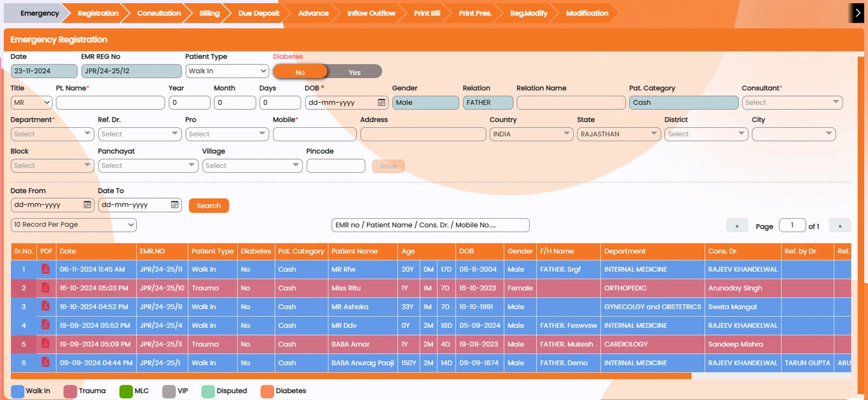The width and height of the screenshot is (868, 400).
Task: Click the Search button
Action: 209,206
